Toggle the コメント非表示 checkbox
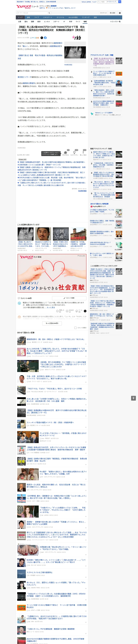 pos(75,328)
